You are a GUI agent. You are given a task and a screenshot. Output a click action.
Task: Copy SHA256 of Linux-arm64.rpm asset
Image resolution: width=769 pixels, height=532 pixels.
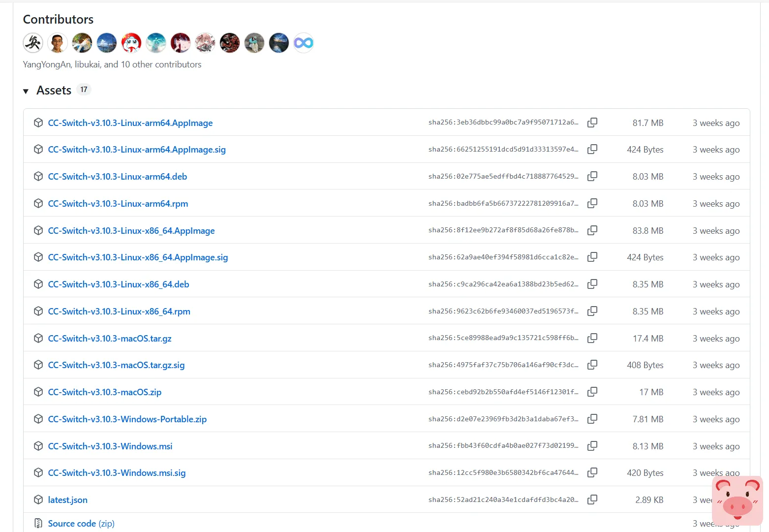(x=592, y=203)
